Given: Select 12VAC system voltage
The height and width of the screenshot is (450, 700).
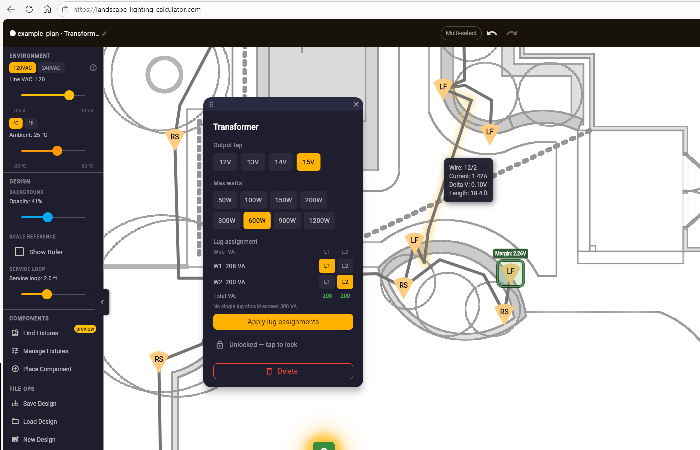Looking at the screenshot, I should click(22, 68).
